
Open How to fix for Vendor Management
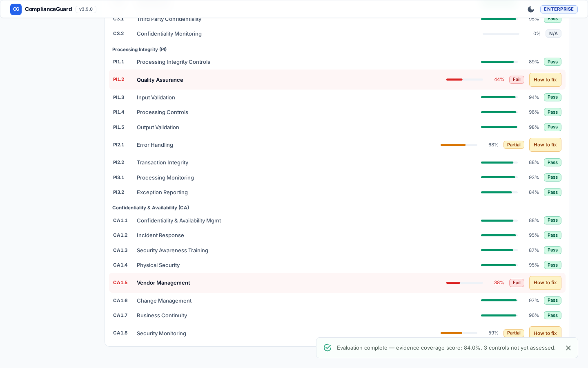click(545, 283)
